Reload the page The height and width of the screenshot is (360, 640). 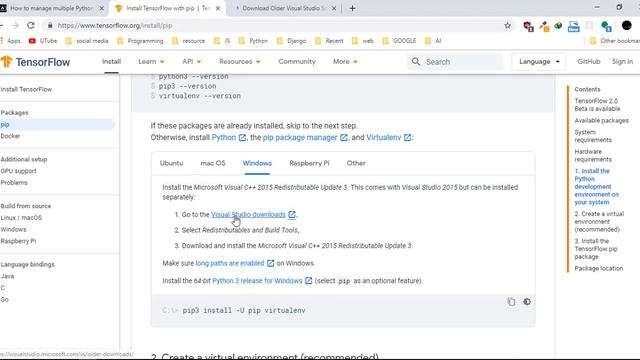point(31,25)
